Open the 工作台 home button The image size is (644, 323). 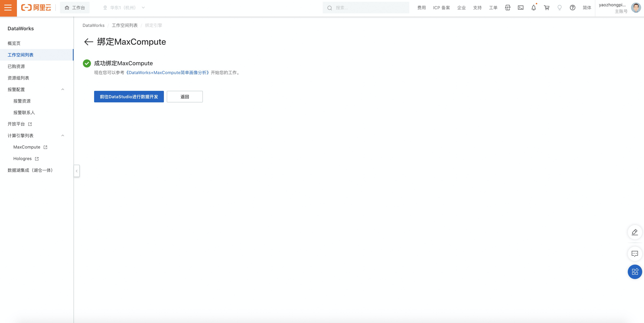tap(75, 8)
